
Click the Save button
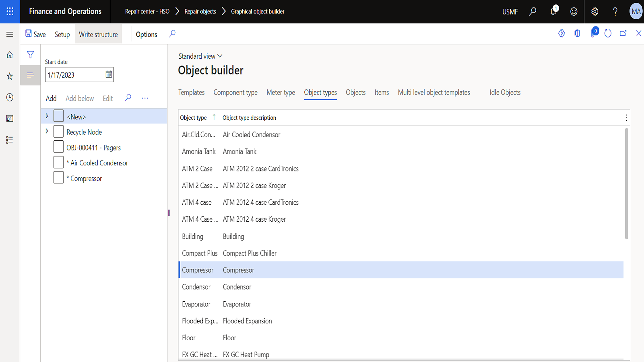point(35,34)
